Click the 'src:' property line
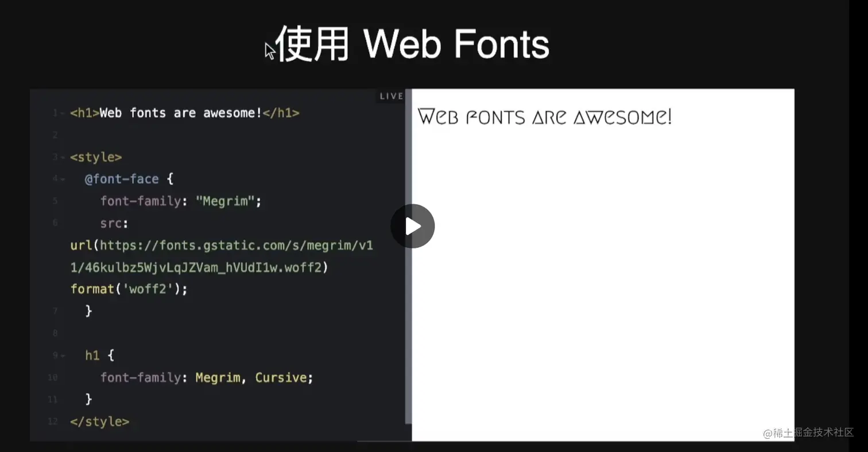 (114, 223)
